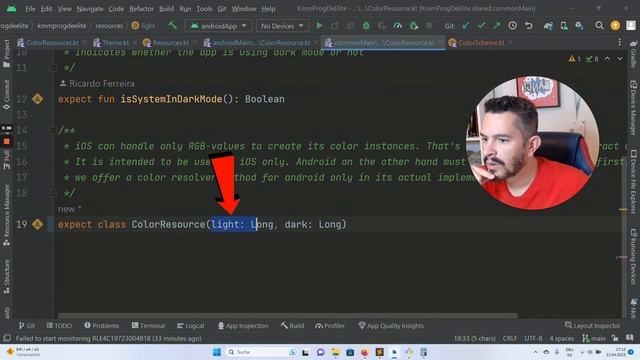Viewport: 640px width, 360px height.
Task: Open the Commit tool window sidebar
Action: click(x=6, y=95)
